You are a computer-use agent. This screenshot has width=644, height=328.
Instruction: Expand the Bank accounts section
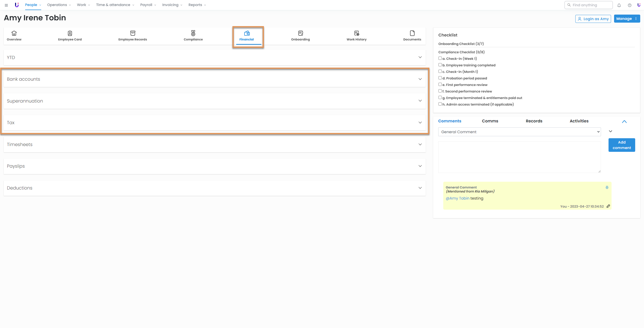[x=420, y=79]
